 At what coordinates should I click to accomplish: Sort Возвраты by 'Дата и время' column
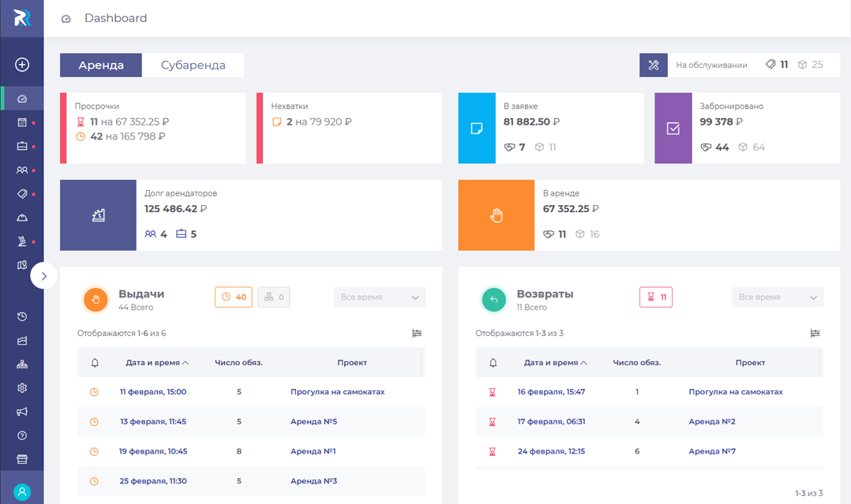coord(553,363)
